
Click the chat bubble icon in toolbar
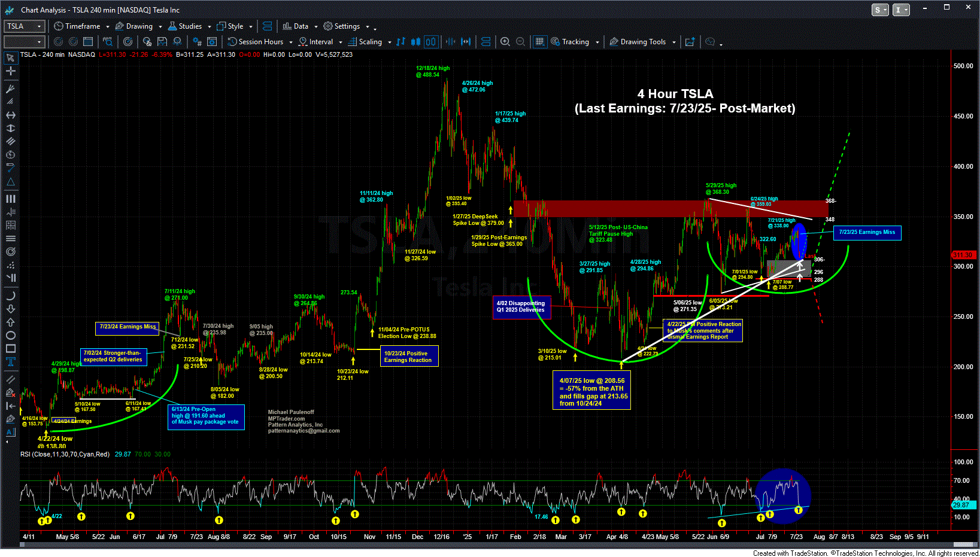click(710, 42)
